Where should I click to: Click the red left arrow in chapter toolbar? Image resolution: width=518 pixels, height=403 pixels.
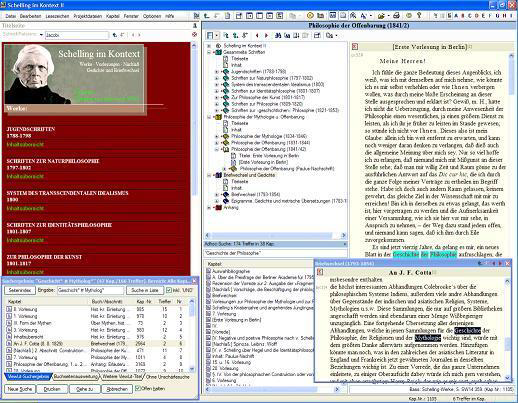click(x=257, y=35)
